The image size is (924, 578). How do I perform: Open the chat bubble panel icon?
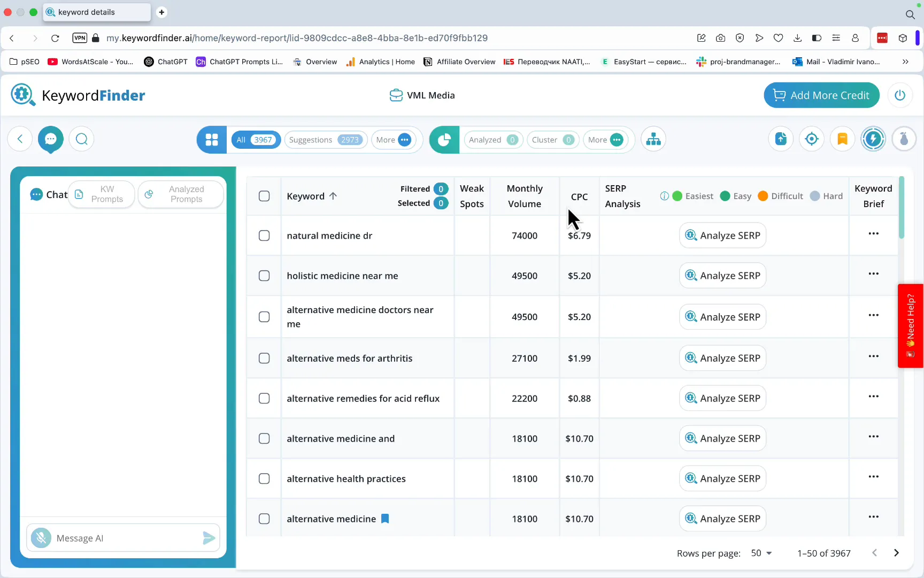click(x=51, y=139)
